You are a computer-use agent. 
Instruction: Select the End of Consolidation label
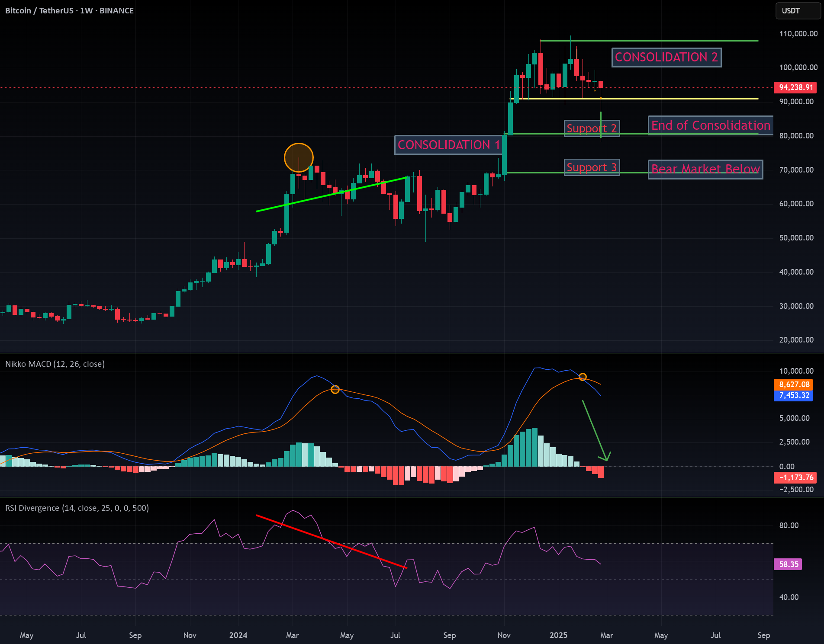711,125
